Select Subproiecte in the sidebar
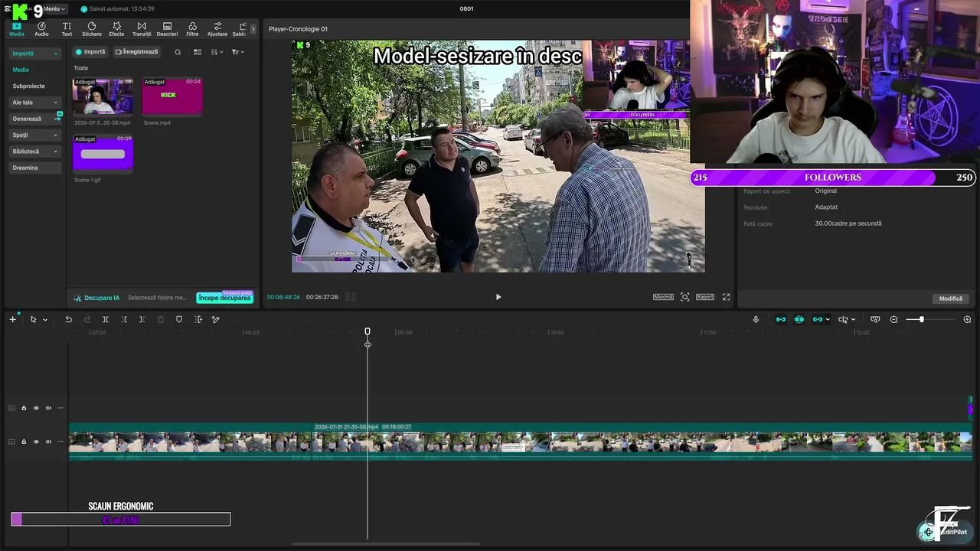This screenshot has width=980, height=551. (x=28, y=86)
